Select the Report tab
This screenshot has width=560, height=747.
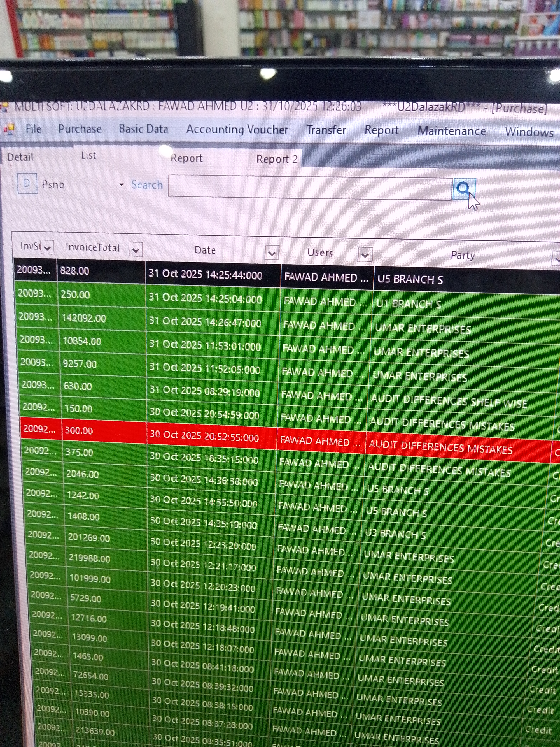186,158
